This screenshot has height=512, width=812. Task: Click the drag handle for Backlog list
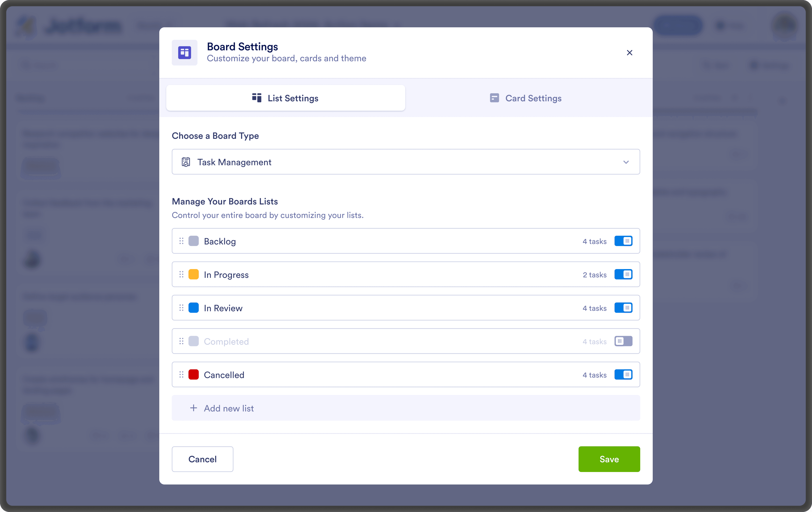click(181, 241)
